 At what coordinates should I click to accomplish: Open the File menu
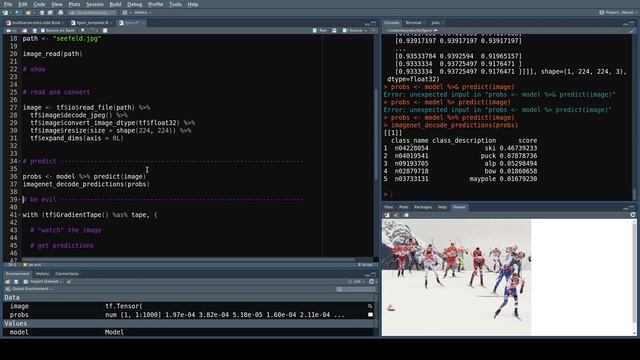[8, 4]
